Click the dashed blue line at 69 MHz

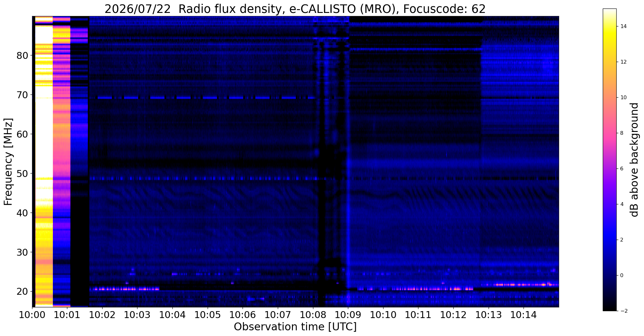[x=201, y=98]
